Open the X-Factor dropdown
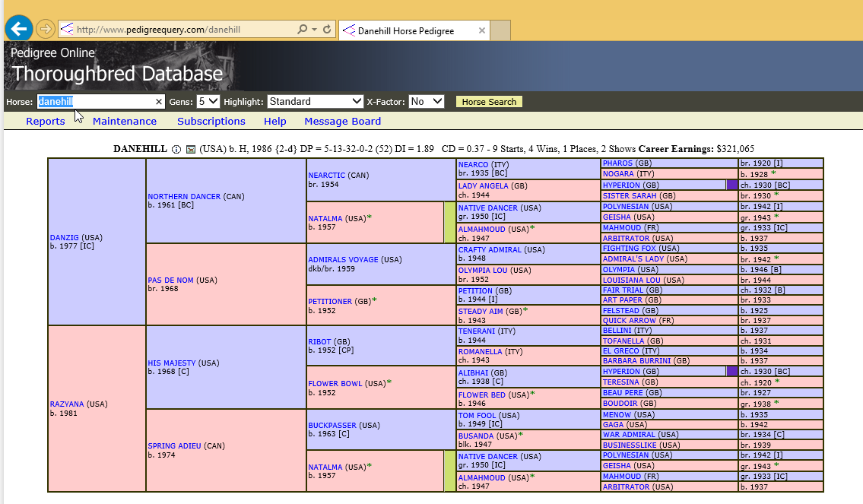 [x=426, y=101]
